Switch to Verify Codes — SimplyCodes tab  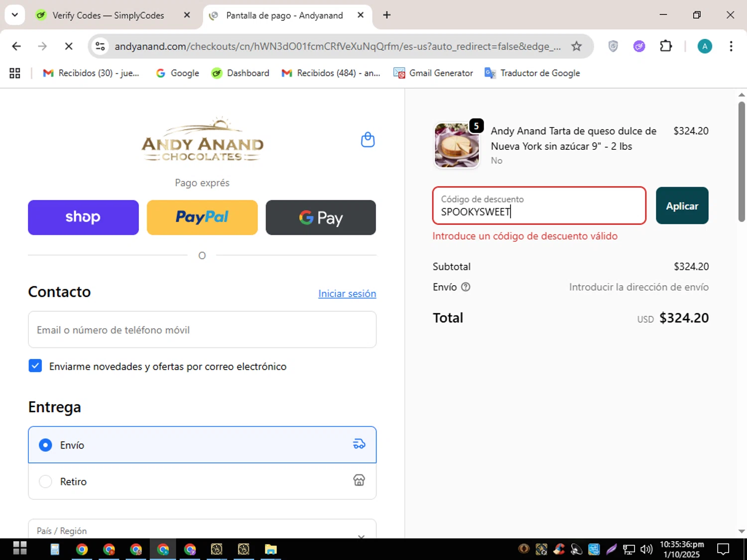click(114, 15)
